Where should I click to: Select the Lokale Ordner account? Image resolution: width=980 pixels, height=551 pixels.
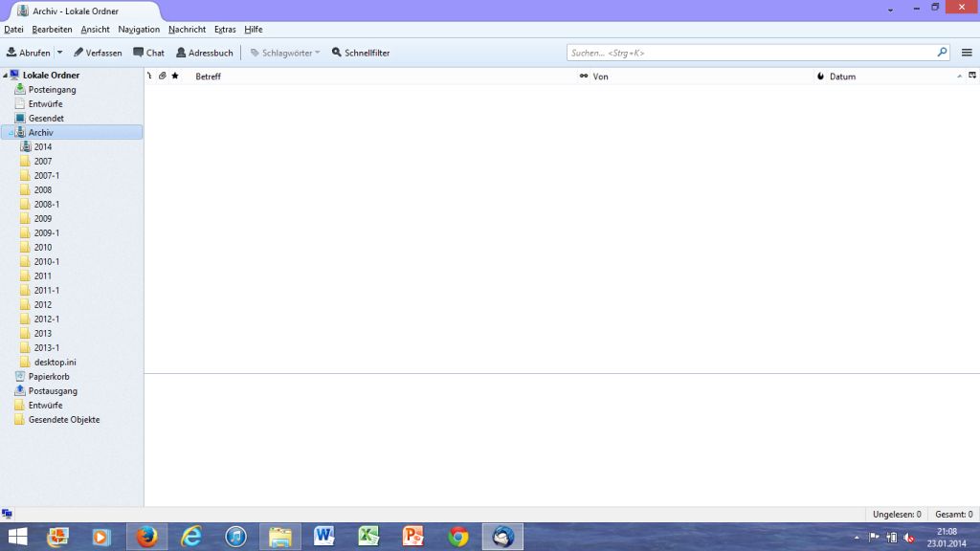[x=51, y=75]
